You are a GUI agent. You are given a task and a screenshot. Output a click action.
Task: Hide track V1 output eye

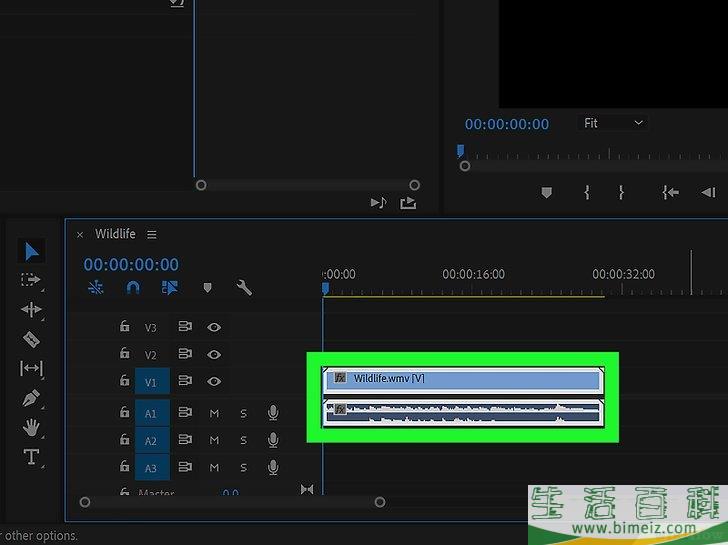pyautogui.click(x=214, y=382)
